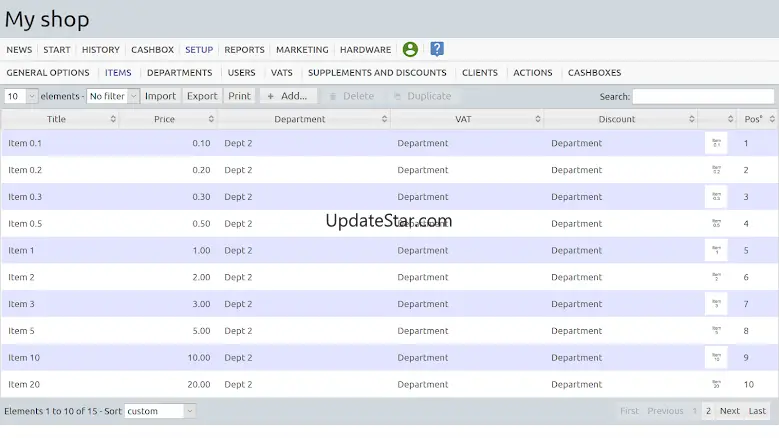Click the image thumbnail for Item 1
This screenshot has width=779, height=438.
coord(716,250)
